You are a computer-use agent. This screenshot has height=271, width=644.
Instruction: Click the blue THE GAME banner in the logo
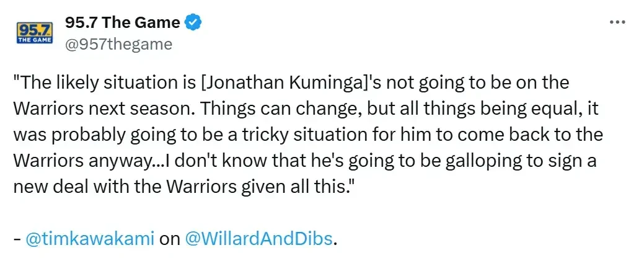pos(35,40)
